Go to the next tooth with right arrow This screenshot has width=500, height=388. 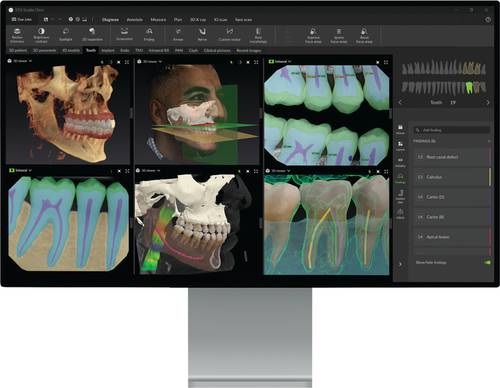pos(488,102)
